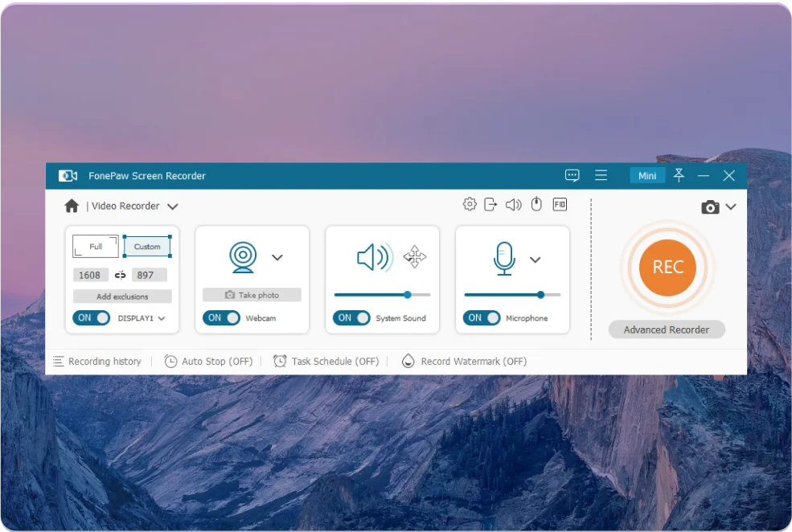Click the Take photo button
Image resolution: width=792 pixels, height=532 pixels.
pos(252,295)
